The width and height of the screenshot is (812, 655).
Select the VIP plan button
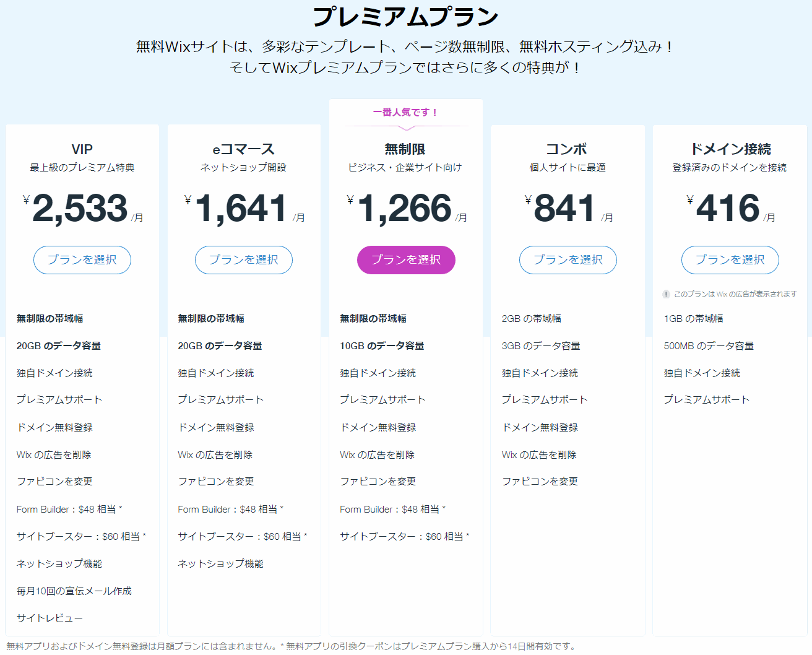click(x=82, y=260)
